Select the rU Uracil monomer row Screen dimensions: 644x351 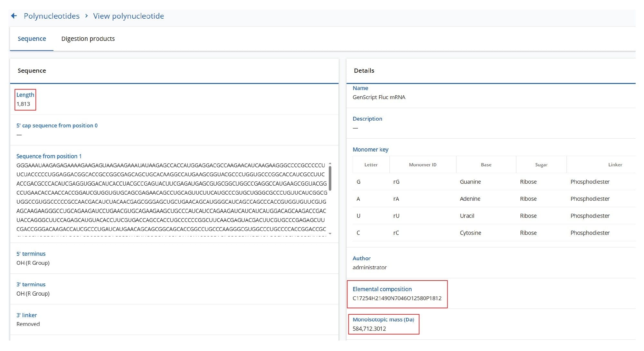(x=467, y=216)
